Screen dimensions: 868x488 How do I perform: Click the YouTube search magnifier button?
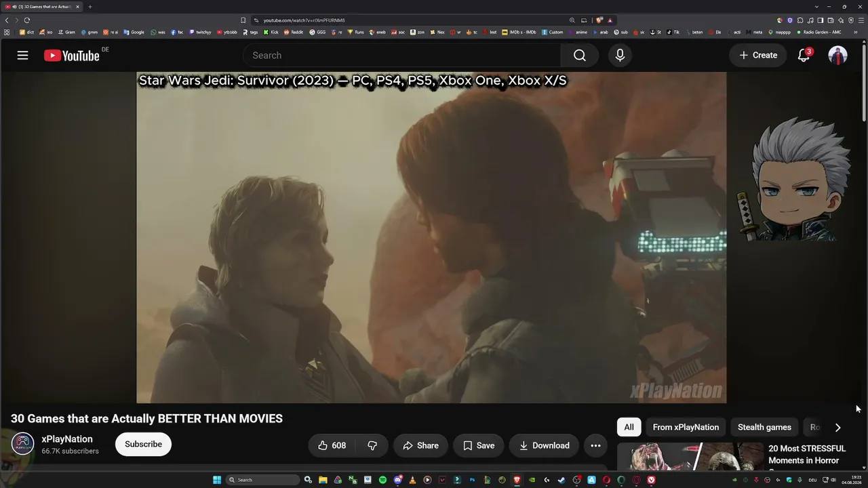coord(580,56)
